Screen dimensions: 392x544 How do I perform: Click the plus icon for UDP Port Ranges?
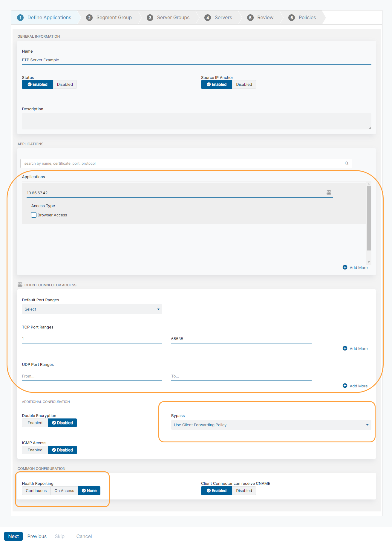(345, 386)
